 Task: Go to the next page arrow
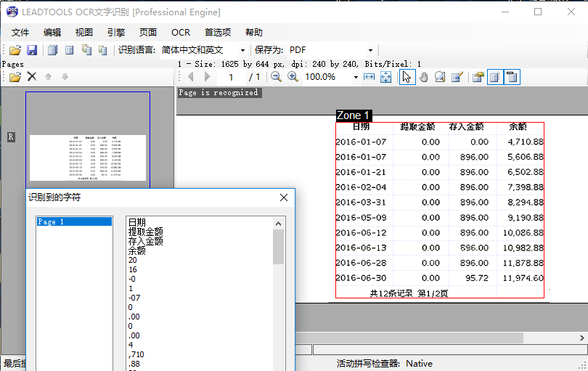coord(208,77)
